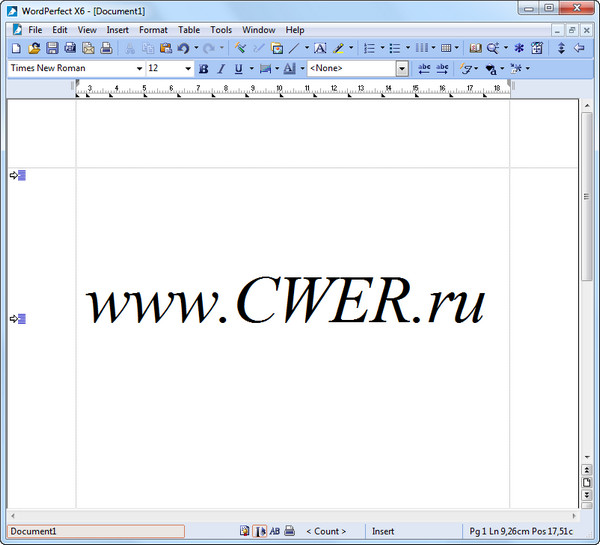Toggle Insert typing mode in status bar
This screenshot has height=545, width=600.
(x=383, y=531)
